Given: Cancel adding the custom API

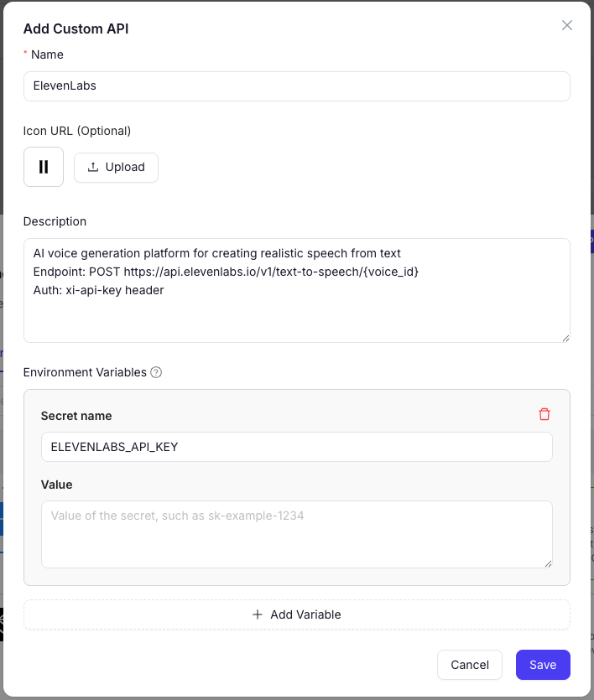Looking at the screenshot, I should (470, 665).
